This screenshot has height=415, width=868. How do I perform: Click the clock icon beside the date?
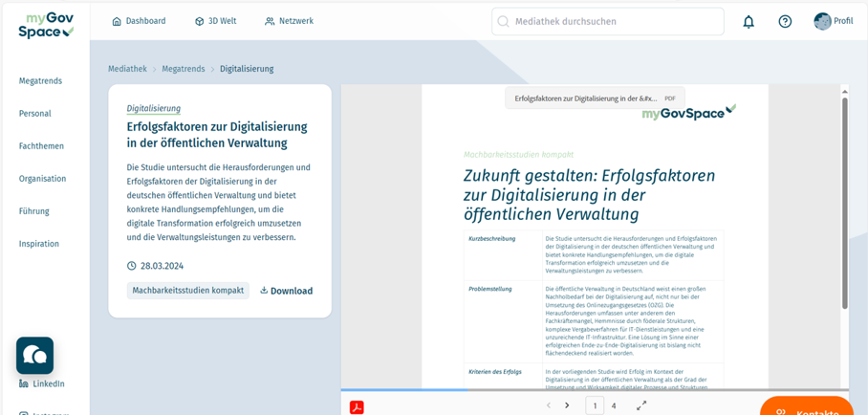click(131, 266)
